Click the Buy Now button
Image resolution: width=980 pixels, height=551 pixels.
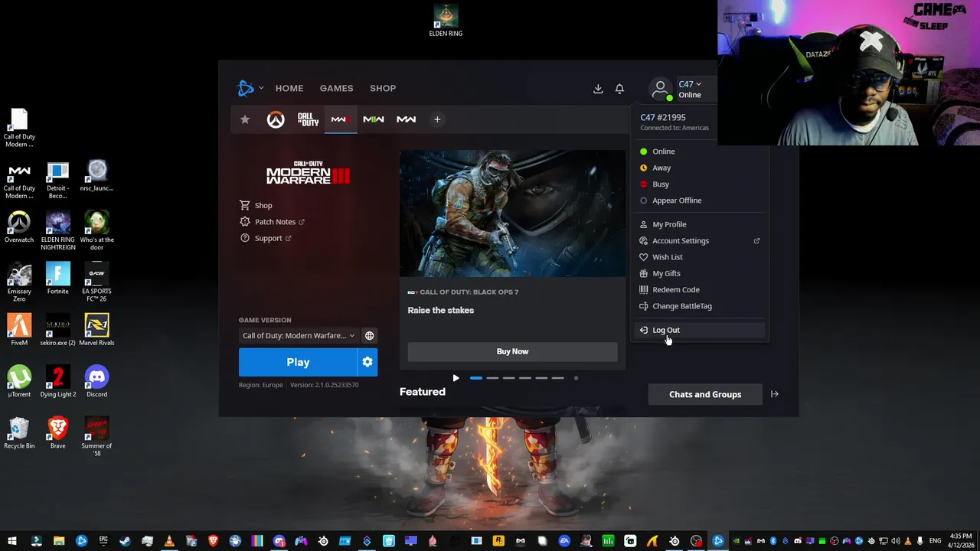(x=512, y=351)
